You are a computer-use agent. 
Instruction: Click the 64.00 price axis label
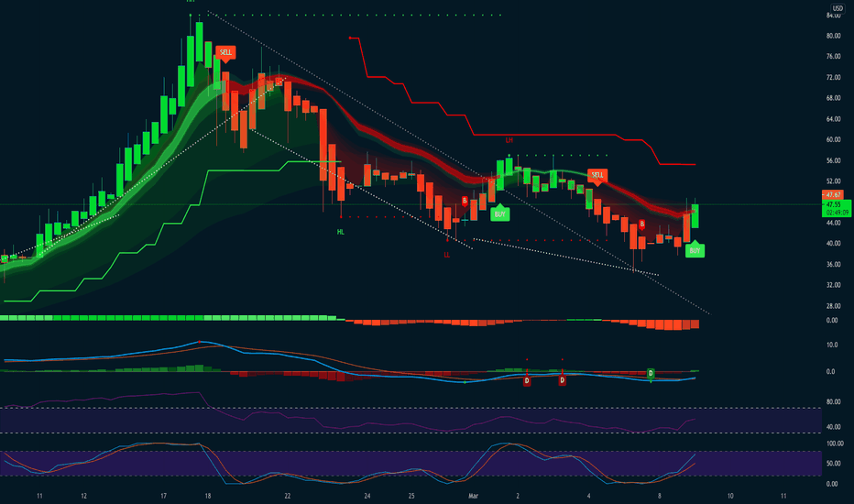pyautogui.click(x=833, y=119)
